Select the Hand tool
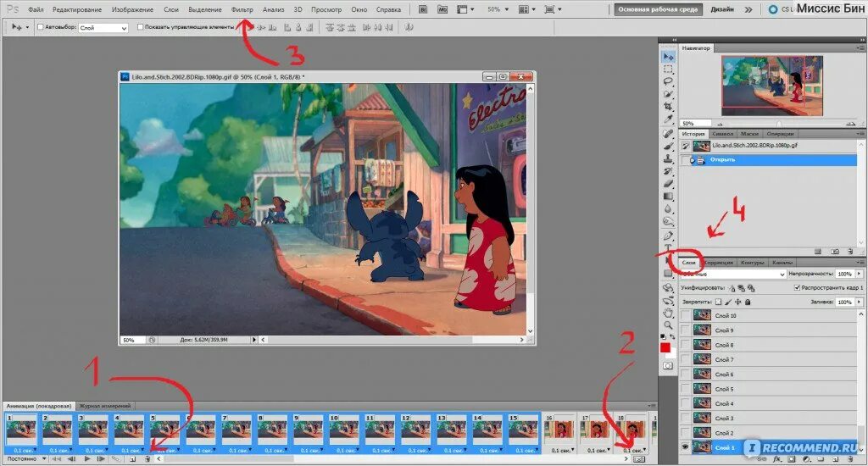This screenshot has height=466, width=868. point(668,313)
